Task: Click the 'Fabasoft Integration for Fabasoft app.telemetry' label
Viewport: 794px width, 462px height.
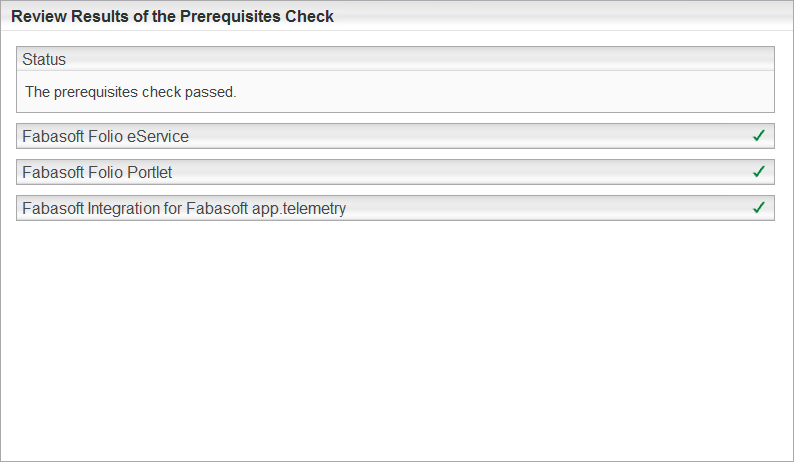Action: pos(184,208)
